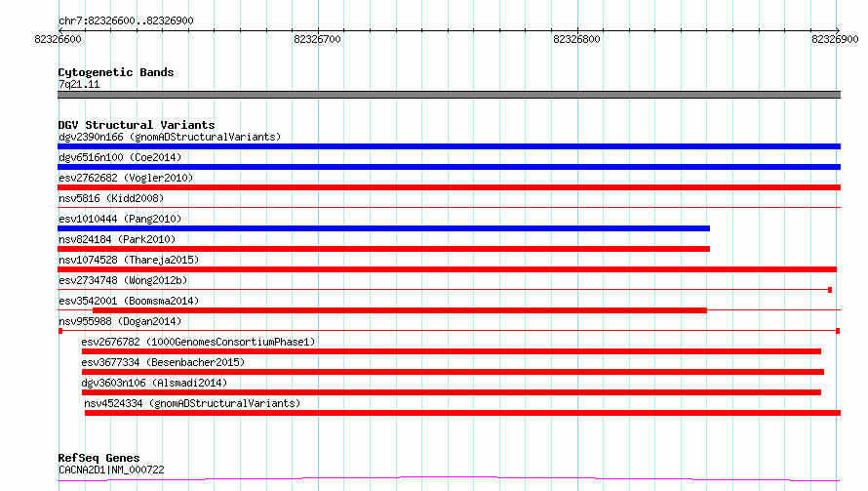Viewport: 868px width, 491px height.
Task: Click the red bar for nsv4524334
Action: pyautogui.click(x=463, y=413)
